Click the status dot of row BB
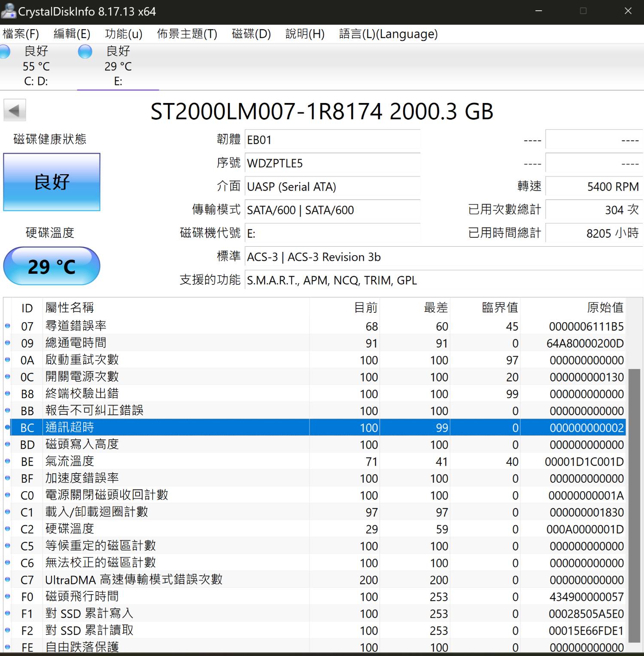This screenshot has width=644, height=656. (x=7, y=411)
